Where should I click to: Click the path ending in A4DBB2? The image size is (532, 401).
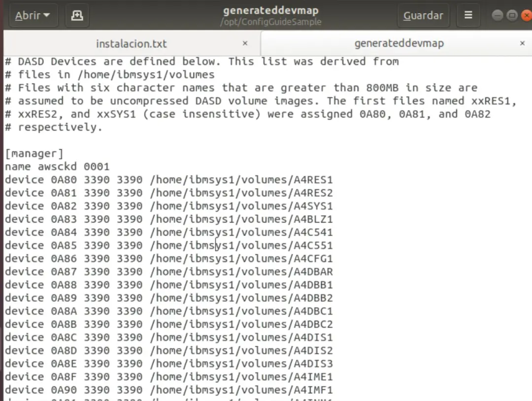241,298
